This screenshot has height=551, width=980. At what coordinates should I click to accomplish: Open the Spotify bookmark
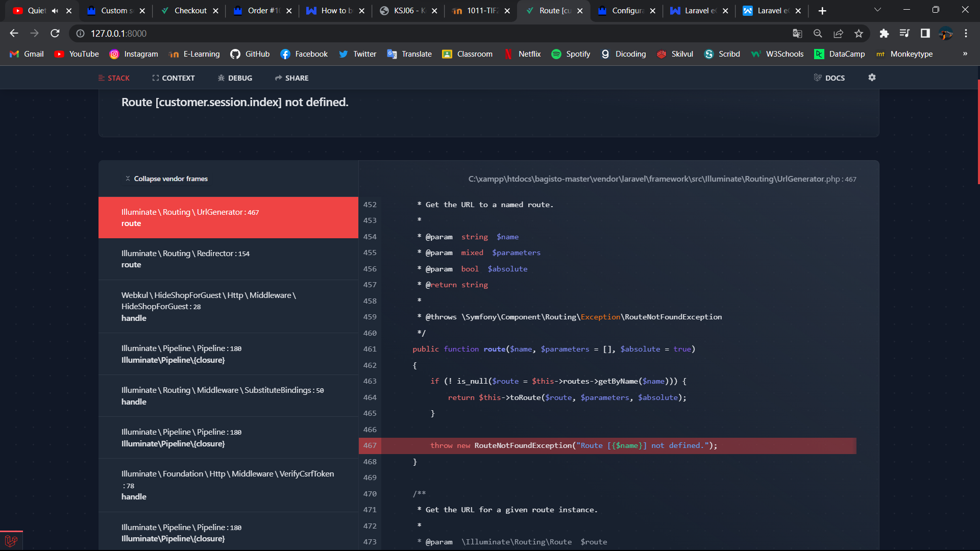(571, 54)
